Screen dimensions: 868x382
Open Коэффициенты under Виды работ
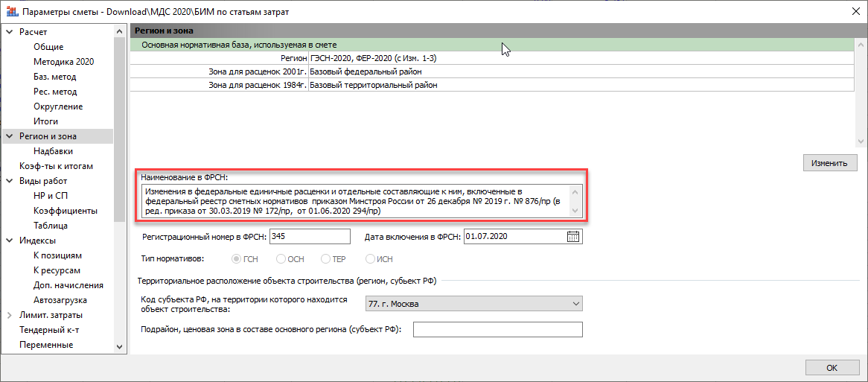click(66, 211)
